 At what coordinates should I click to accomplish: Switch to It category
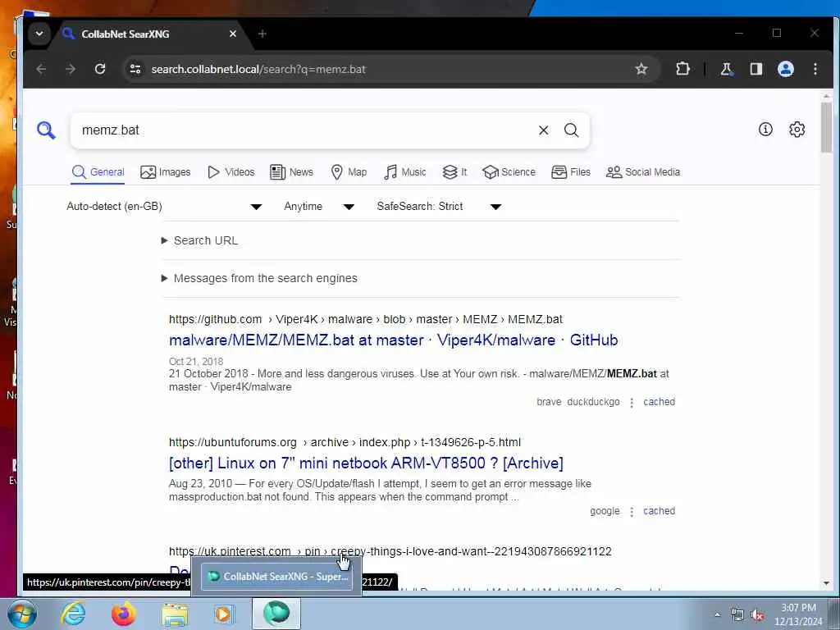coord(454,172)
